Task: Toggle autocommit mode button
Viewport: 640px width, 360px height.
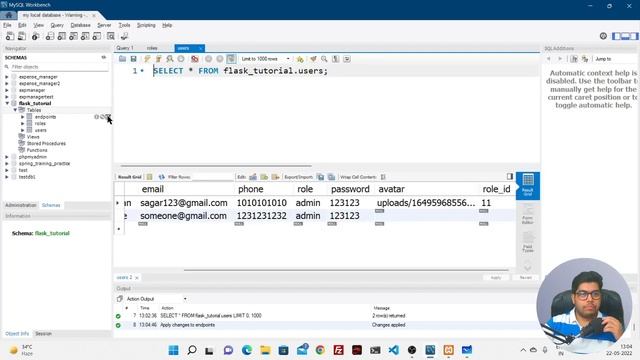Action: [231, 59]
